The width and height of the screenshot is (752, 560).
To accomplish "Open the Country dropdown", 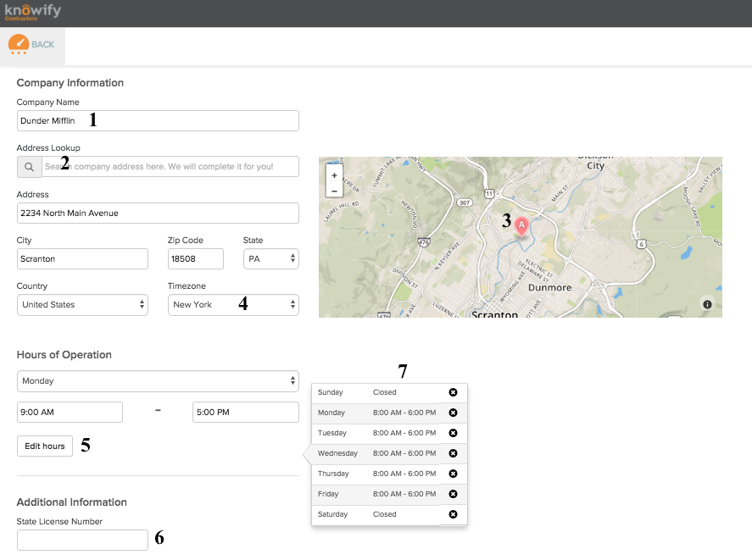I will coord(82,305).
